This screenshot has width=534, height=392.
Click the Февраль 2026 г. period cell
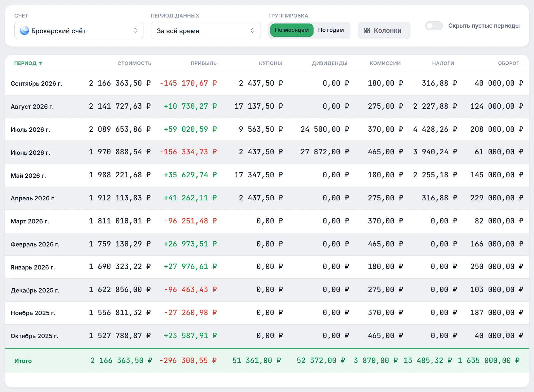coord(35,244)
